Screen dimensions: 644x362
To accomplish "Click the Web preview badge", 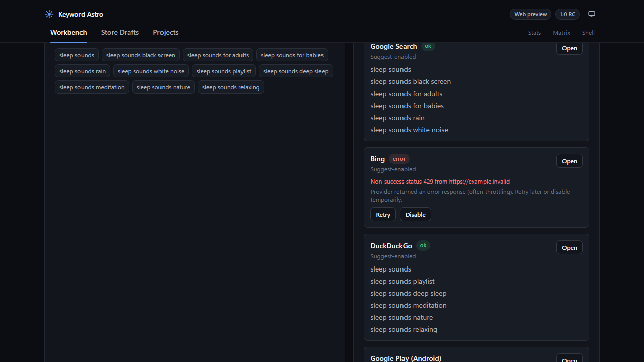I will click(530, 14).
